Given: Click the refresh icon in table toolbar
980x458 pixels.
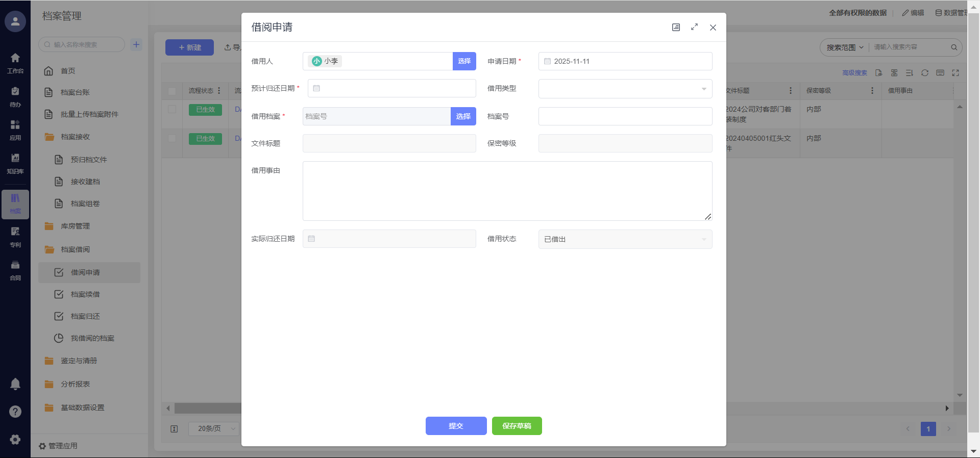Looking at the screenshot, I should pyautogui.click(x=924, y=73).
